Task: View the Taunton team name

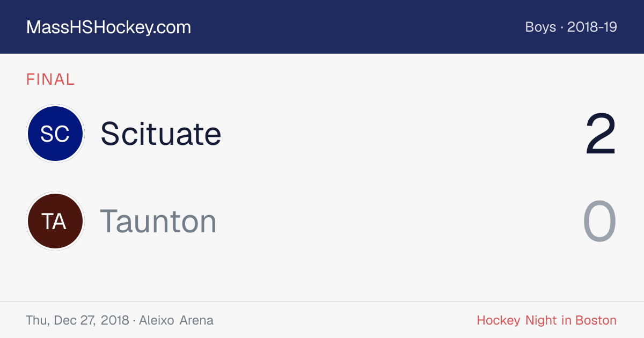Action: click(x=158, y=221)
